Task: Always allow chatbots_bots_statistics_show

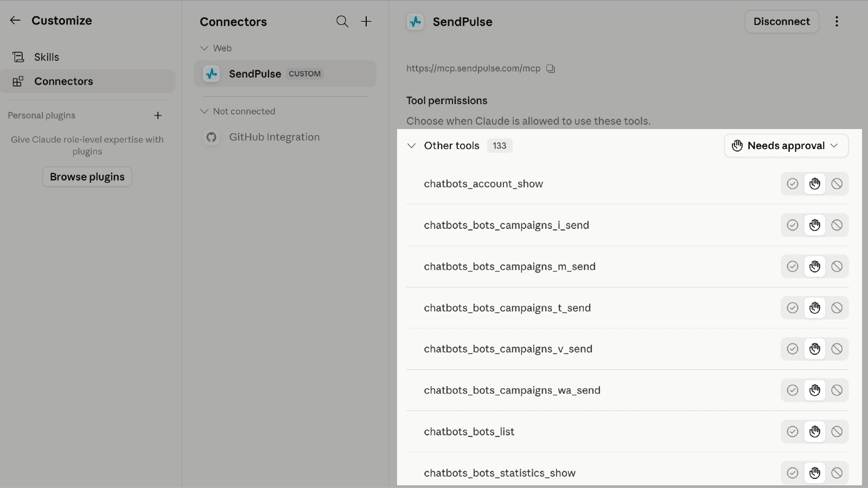Action: point(793,473)
